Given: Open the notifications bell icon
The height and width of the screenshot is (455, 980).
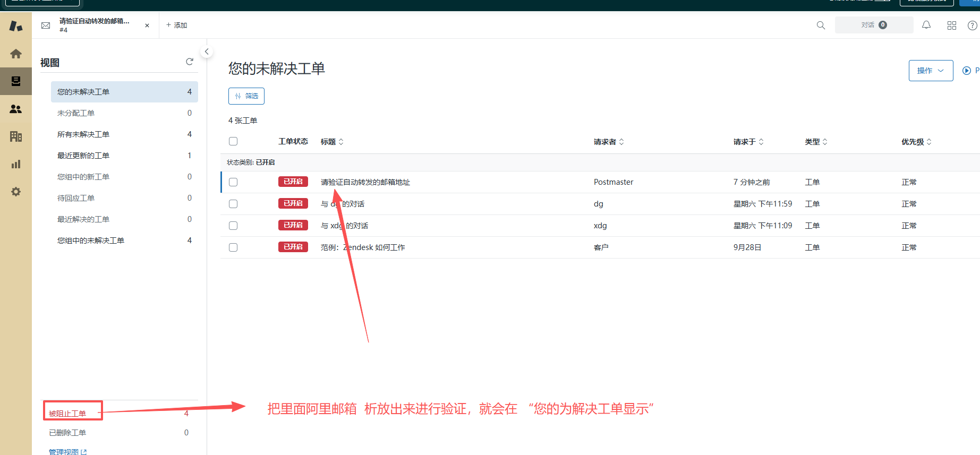Looking at the screenshot, I should [926, 25].
